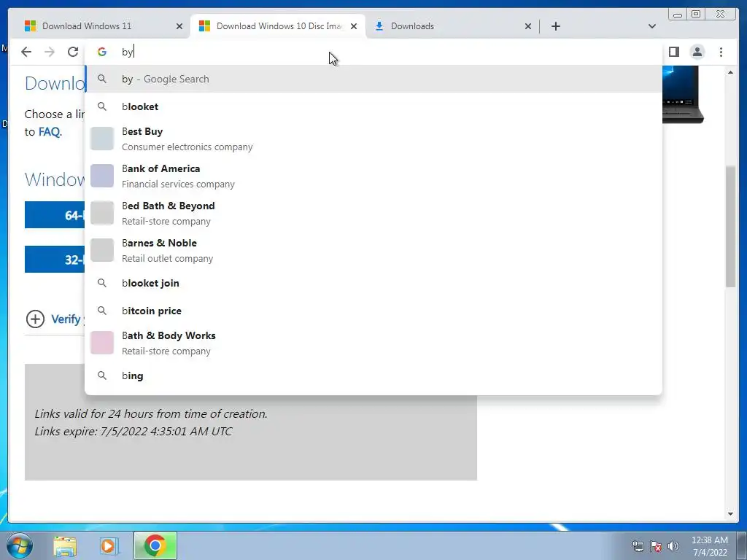Image resolution: width=747 pixels, height=560 pixels.
Task: Select the 'bitcoin price' suggestion
Action: click(373, 311)
